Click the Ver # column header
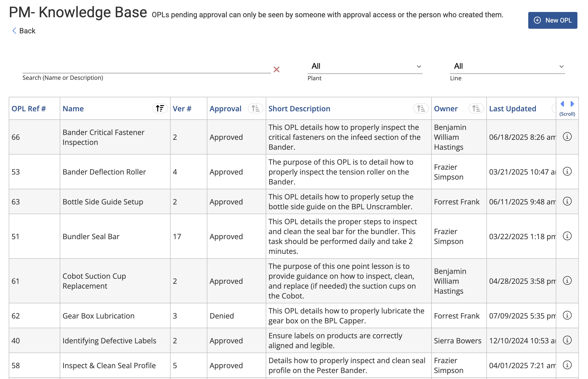This screenshot has width=588, height=379. coord(182,109)
